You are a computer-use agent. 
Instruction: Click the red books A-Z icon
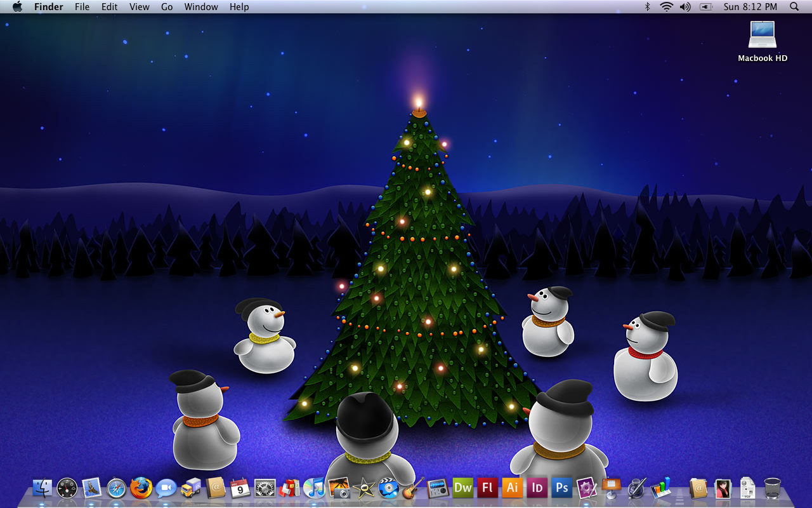click(290, 488)
